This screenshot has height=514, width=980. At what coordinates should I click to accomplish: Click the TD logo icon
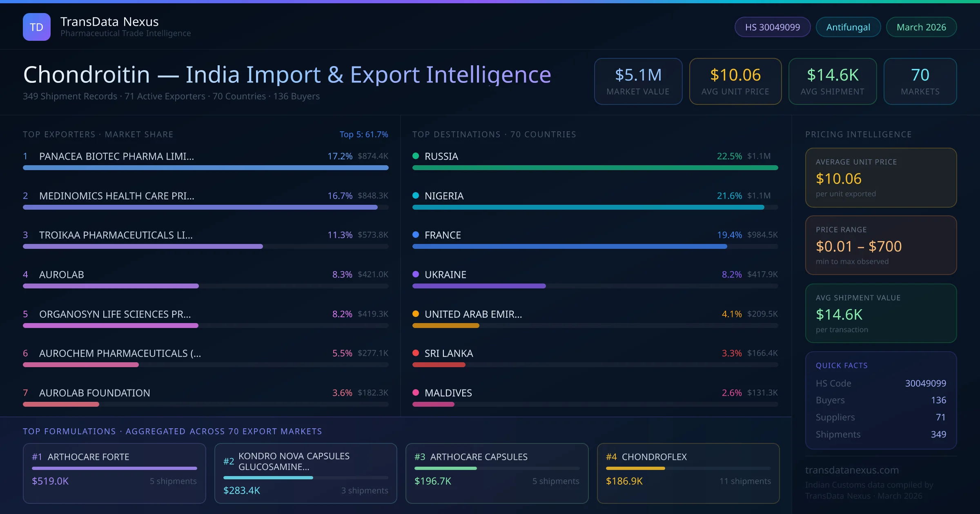pos(36,27)
